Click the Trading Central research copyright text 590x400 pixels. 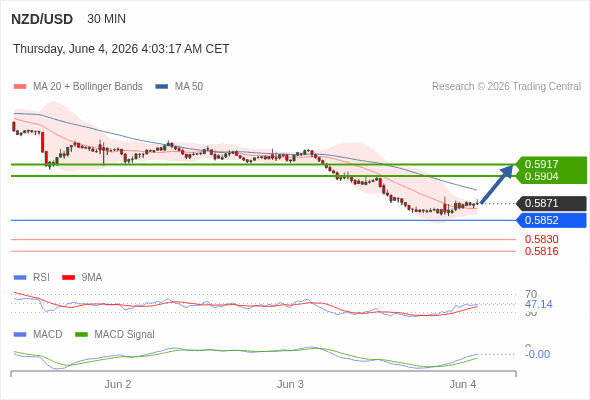point(506,87)
